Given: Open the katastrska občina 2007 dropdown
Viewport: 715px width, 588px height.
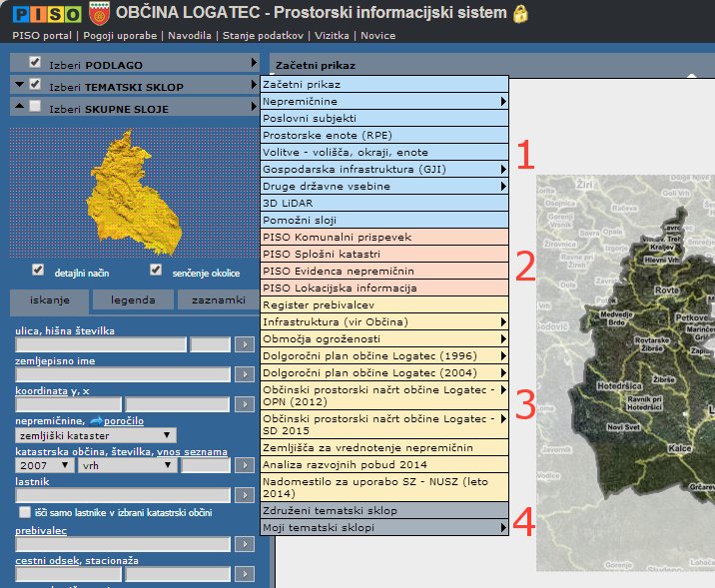Looking at the screenshot, I should pos(45,465).
